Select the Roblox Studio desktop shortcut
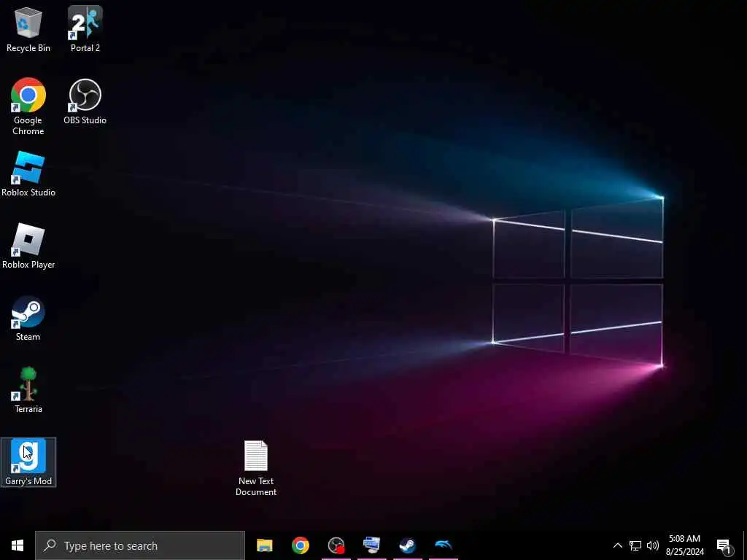Viewport: 747px width, 560px height. point(28,174)
